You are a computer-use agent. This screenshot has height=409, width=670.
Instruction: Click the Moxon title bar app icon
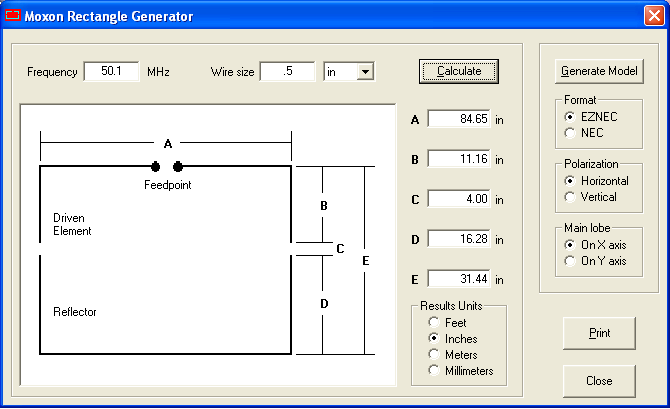pos(12,15)
